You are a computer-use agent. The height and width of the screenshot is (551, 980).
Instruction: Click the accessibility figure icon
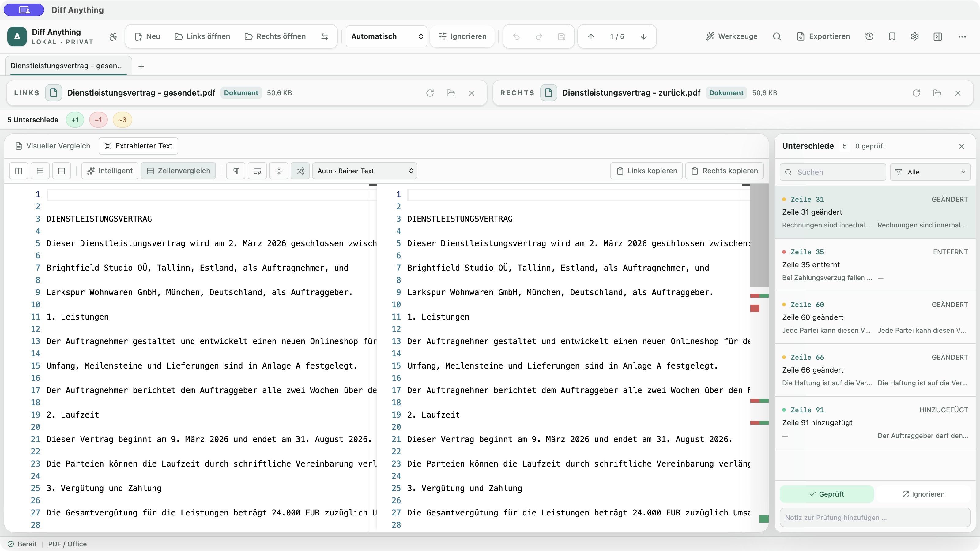pos(113,36)
